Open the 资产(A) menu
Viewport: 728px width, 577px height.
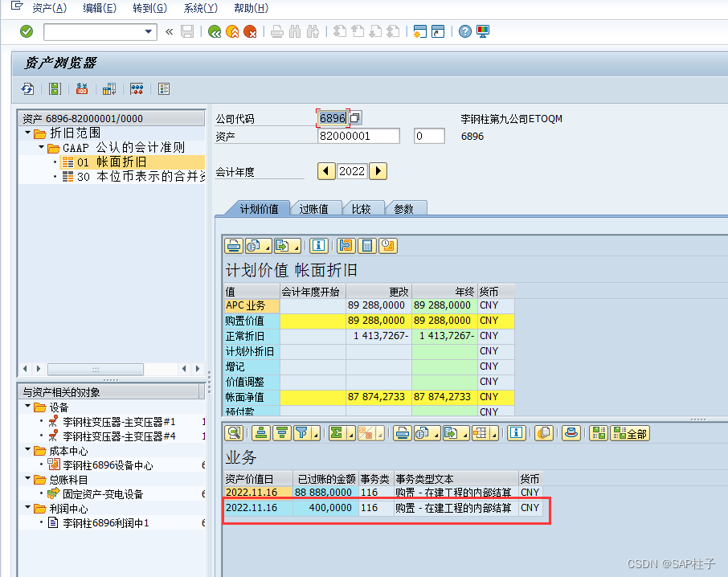coord(49,8)
